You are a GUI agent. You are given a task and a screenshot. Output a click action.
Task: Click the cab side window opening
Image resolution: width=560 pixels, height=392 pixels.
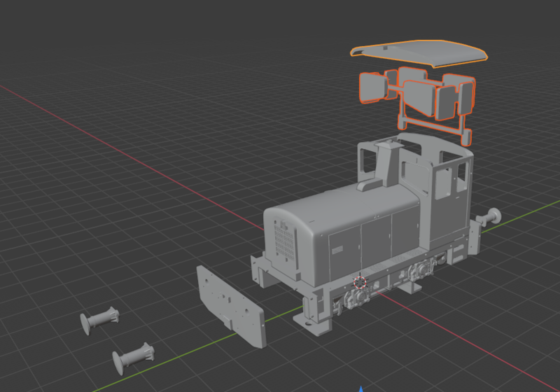pos(442,182)
